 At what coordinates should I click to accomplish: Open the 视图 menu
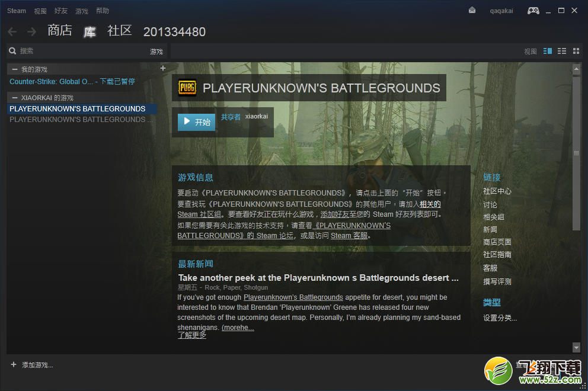40,11
